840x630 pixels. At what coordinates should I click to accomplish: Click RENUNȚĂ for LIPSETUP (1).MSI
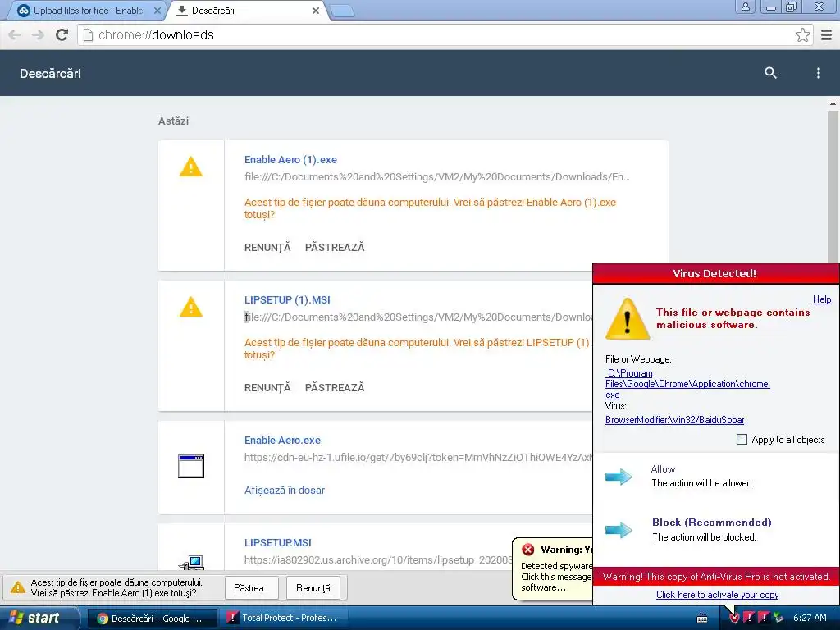pyautogui.click(x=267, y=387)
